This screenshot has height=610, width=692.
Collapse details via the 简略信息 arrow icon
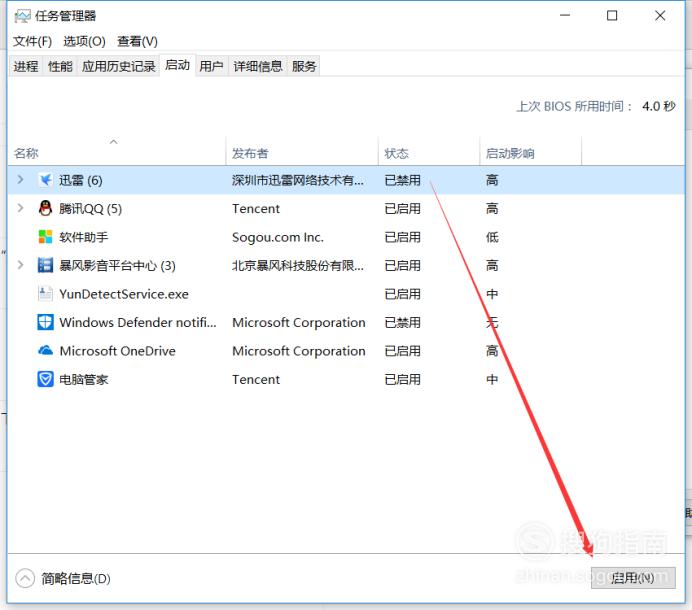pyautogui.click(x=25, y=578)
